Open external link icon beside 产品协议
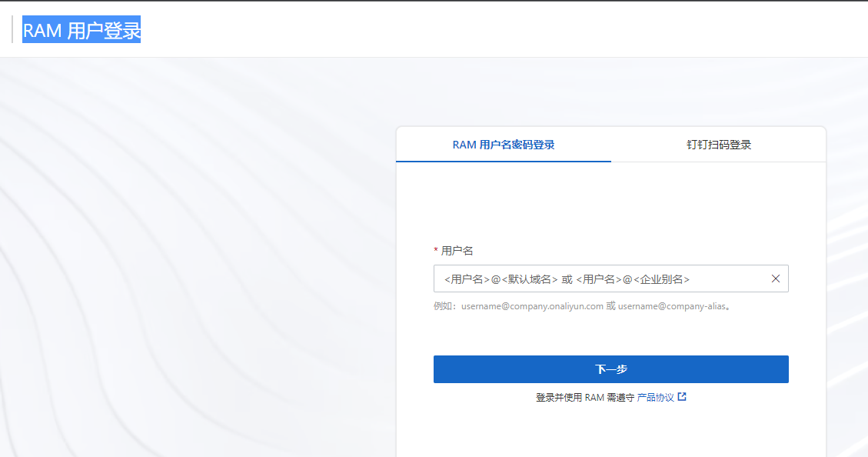Viewport: 868px width, 457px height. pos(682,397)
